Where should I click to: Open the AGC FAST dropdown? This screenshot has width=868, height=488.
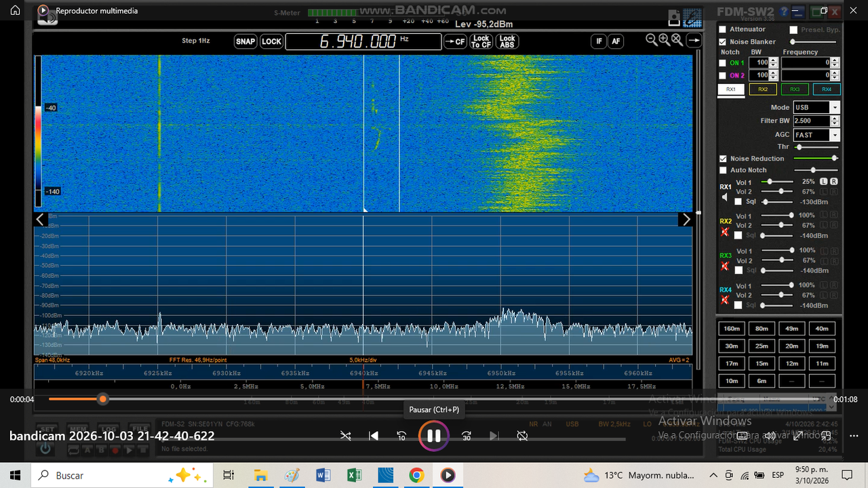[x=835, y=135]
